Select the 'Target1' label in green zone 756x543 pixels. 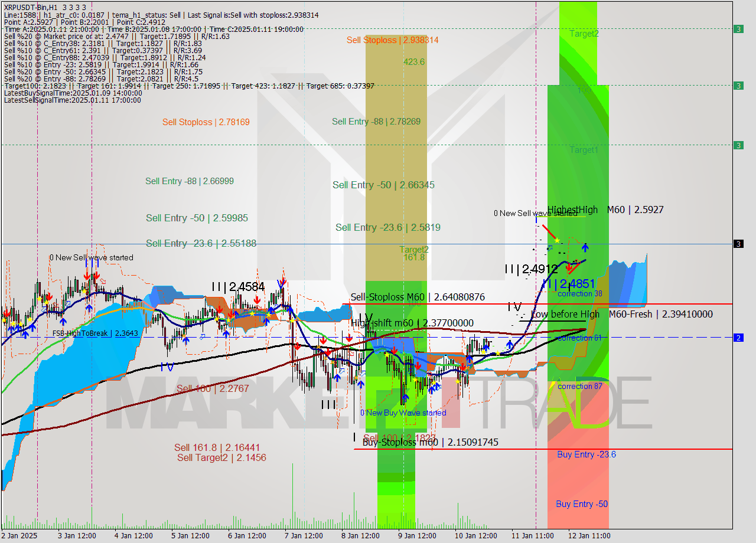584,150
